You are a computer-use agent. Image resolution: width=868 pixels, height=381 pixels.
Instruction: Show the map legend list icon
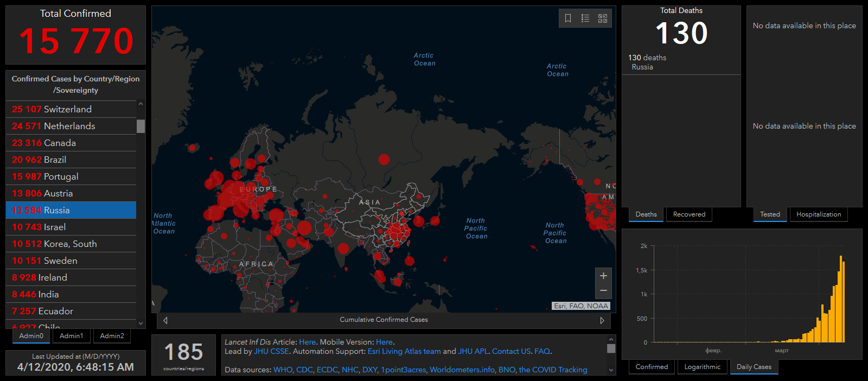point(585,18)
